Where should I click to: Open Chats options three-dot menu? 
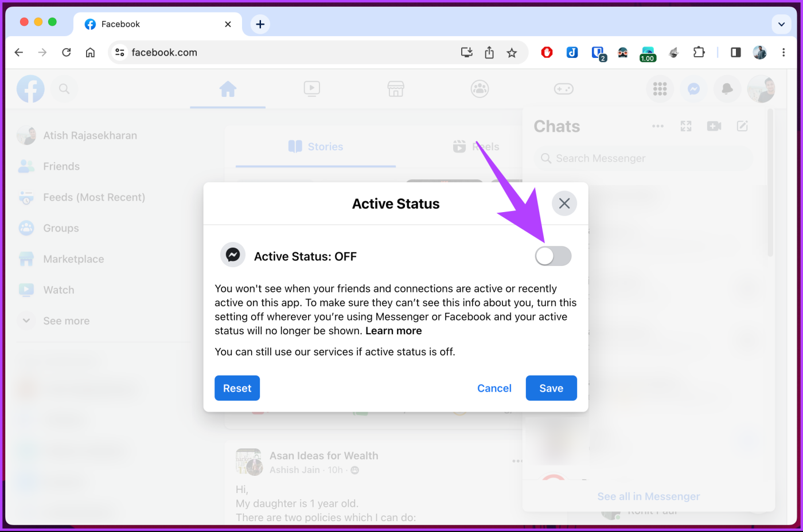pyautogui.click(x=658, y=126)
